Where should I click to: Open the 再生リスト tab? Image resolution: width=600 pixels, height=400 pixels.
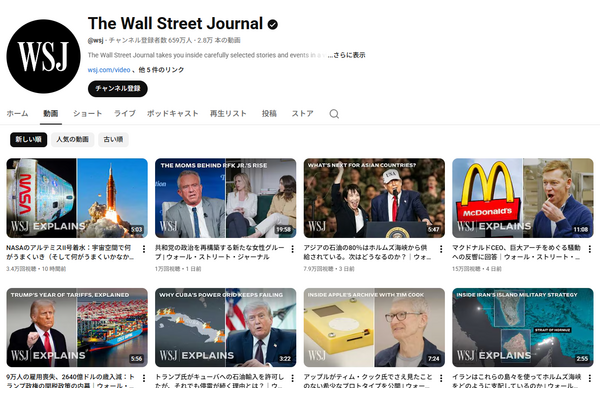pos(228,113)
